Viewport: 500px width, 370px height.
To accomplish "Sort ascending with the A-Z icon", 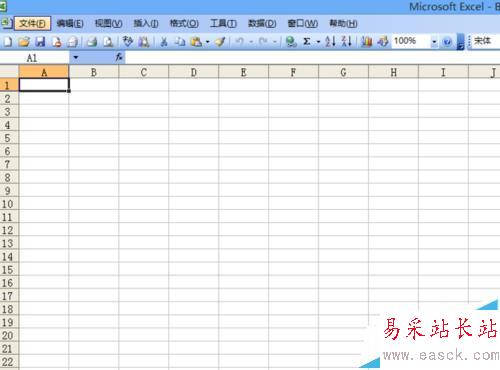I will pyautogui.click(x=330, y=42).
